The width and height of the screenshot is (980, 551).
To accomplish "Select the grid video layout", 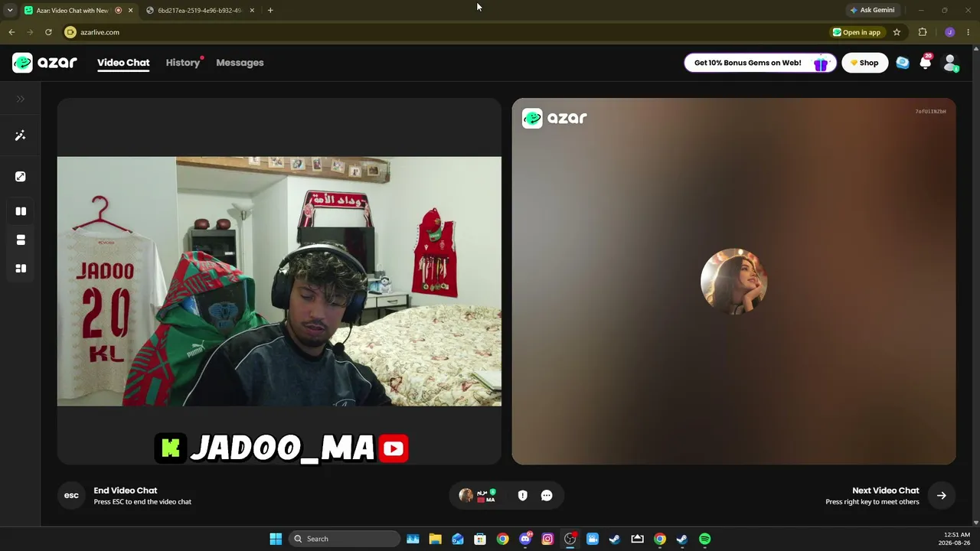I will (21, 269).
